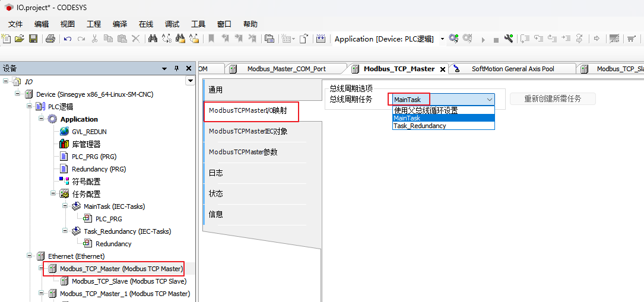The width and height of the screenshot is (644, 302).
Task: Close the Modbus_TCP_Master editor tab
Action: pyautogui.click(x=442, y=69)
